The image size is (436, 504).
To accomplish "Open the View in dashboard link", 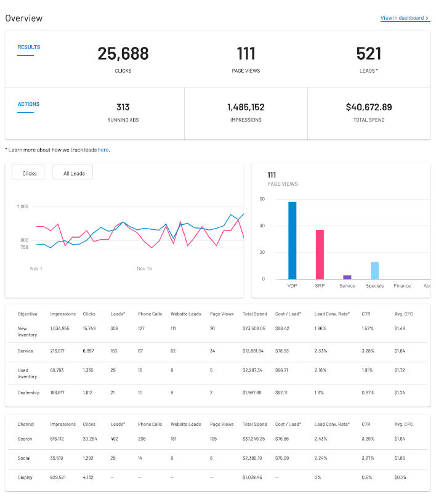I will coord(405,18).
